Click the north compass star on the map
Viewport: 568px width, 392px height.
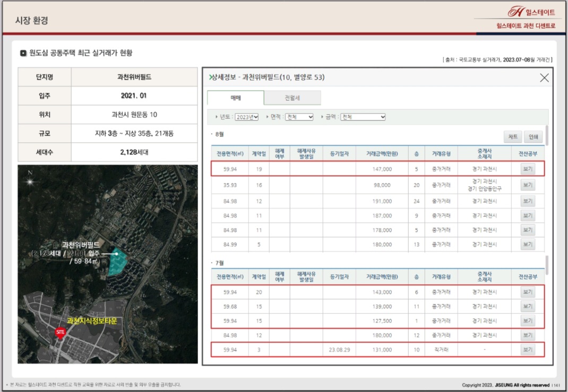(30, 182)
